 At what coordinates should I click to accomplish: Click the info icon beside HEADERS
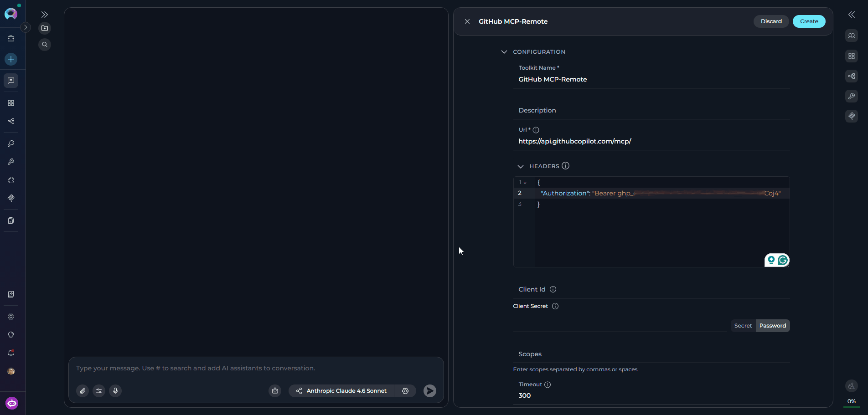tap(565, 166)
